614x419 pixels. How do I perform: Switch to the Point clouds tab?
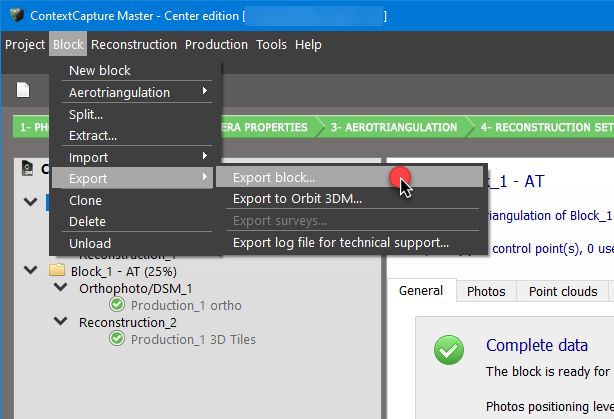point(563,291)
